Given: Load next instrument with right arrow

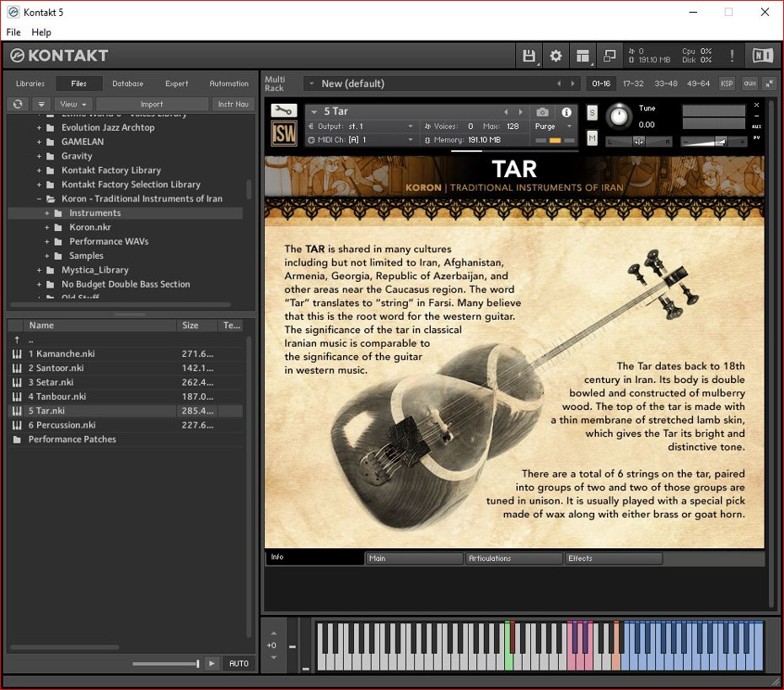Looking at the screenshot, I should tap(520, 111).
